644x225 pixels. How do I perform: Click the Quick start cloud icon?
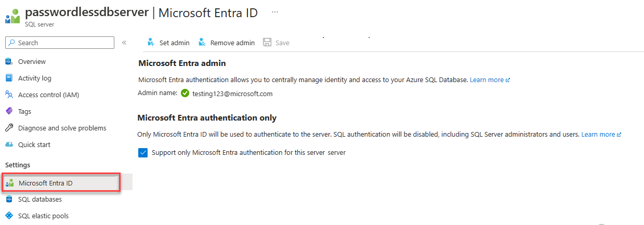9,144
